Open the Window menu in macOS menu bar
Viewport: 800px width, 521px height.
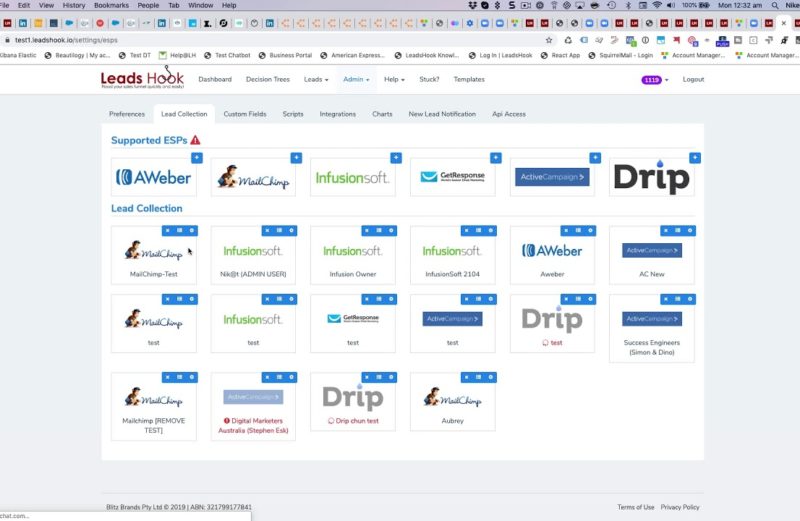(201, 5)
